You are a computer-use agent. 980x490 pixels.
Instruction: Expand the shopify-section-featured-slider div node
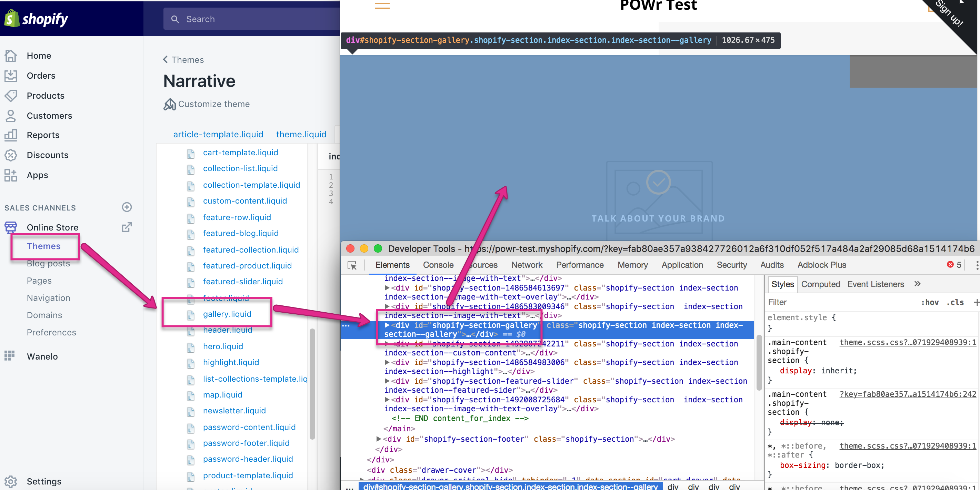pyautogui.click(x=387, y=381)
